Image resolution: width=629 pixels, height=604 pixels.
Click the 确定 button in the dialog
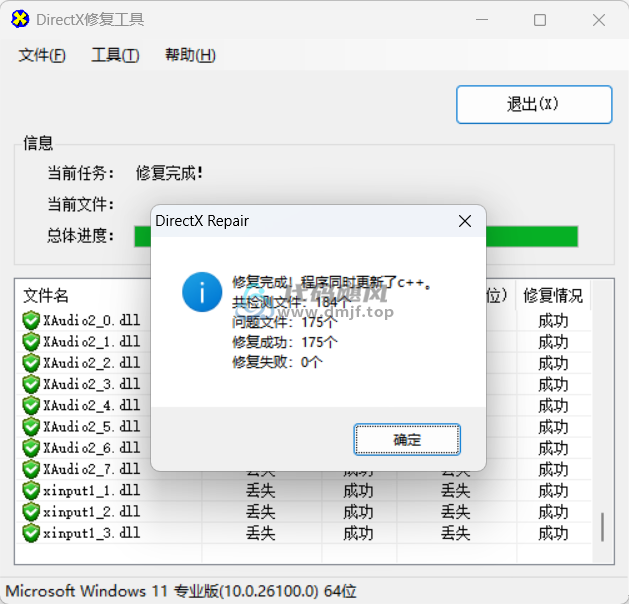click(x=407, y=440)
